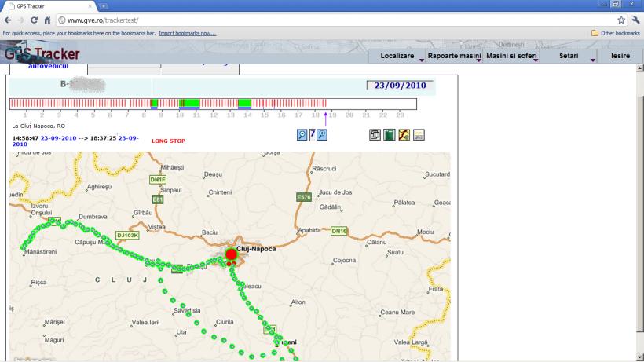Click the zoom out magnifier icon

pos(302,135)
